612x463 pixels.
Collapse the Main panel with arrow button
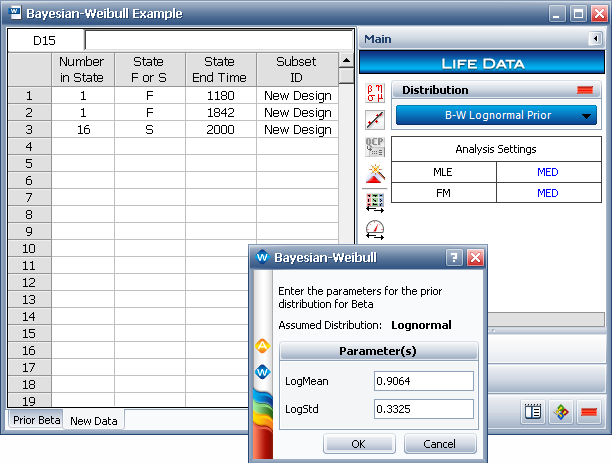[x=595, y=40]
